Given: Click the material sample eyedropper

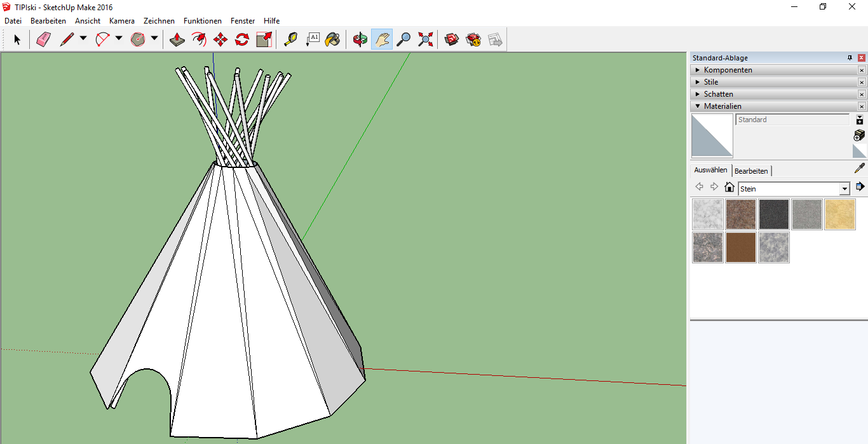Looking at the screenshot, I should pyautogui.click(x=859, y=169).
